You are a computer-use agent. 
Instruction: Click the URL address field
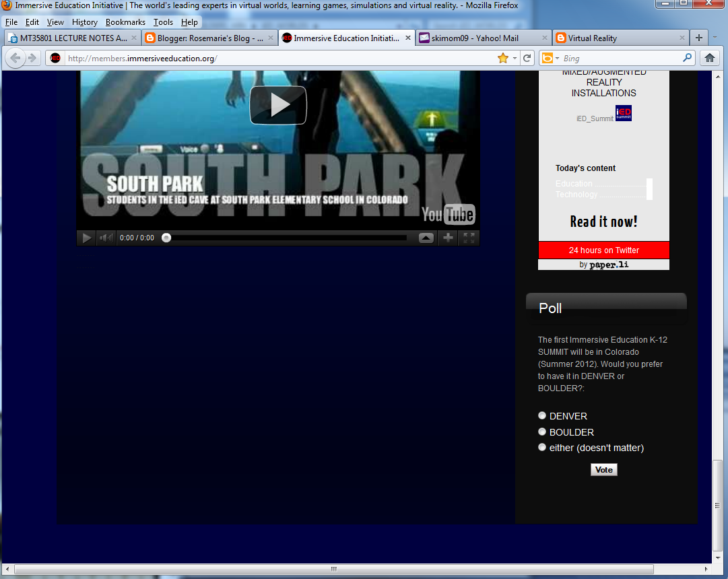[x=279, y=59]
